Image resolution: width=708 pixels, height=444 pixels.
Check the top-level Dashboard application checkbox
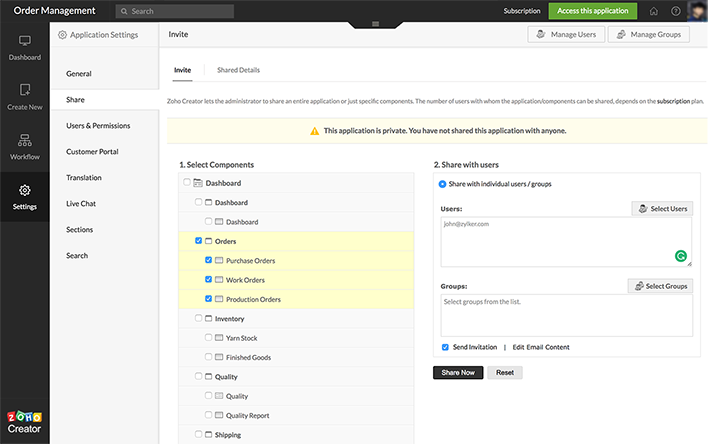pyautogui.click(x=186, y=182)
